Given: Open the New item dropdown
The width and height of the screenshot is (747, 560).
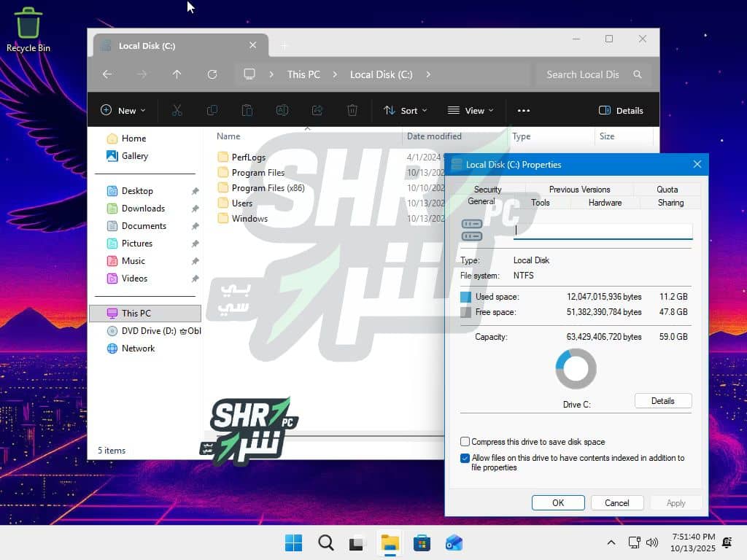Looking at the screenshot, I should pyautogui.click(x=123, y=111).
